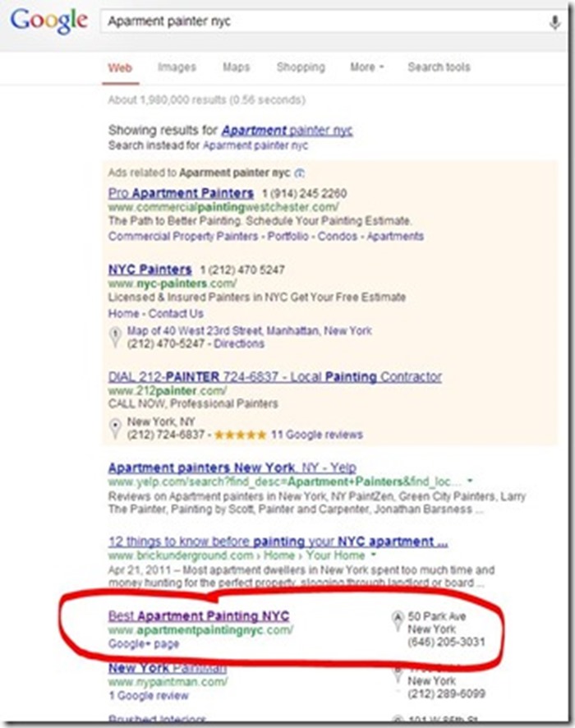Open the Maps tab
This screenshot has width=575, height=728.
point(237,67)
